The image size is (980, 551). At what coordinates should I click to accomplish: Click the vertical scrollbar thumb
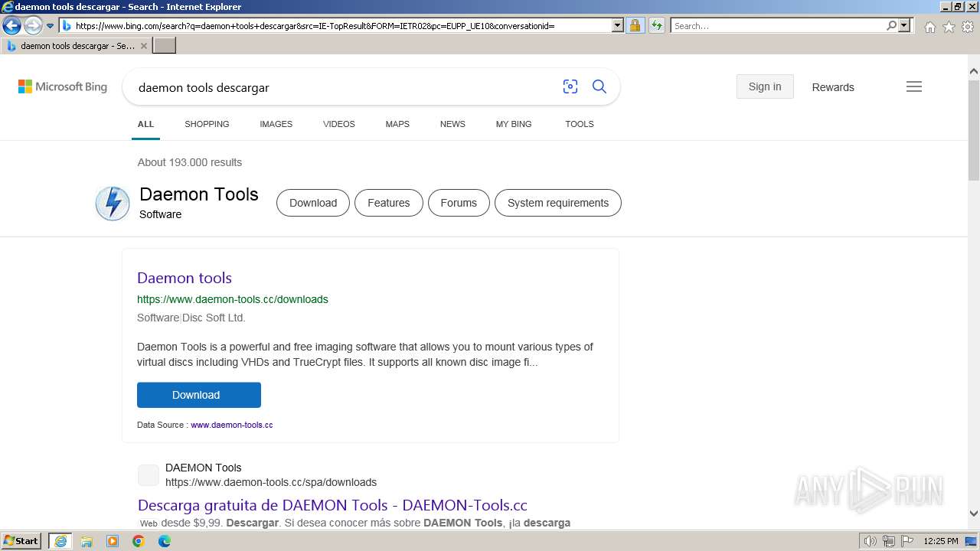(974, 129)
